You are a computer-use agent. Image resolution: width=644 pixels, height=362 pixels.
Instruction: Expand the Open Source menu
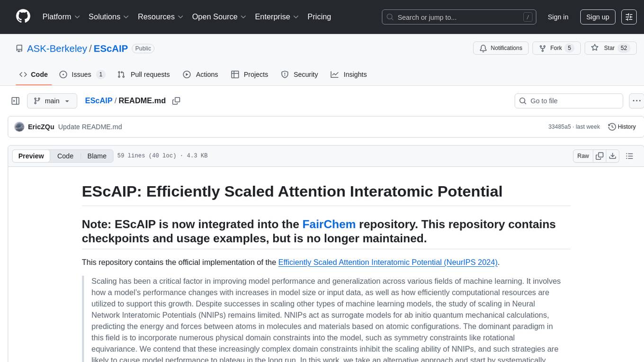coord(218,17)
